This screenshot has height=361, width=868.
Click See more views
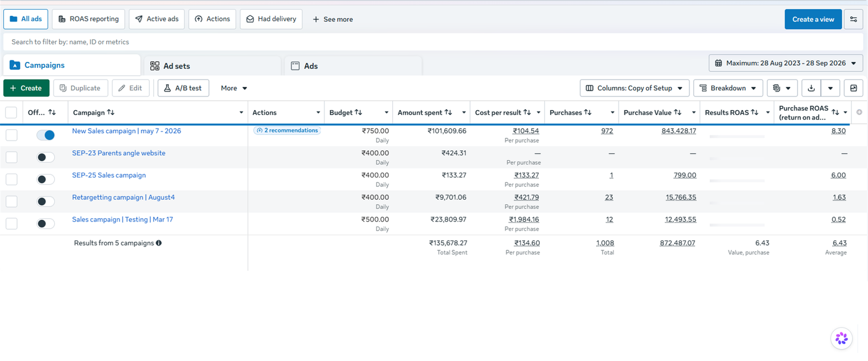click(x=333, y=19)
